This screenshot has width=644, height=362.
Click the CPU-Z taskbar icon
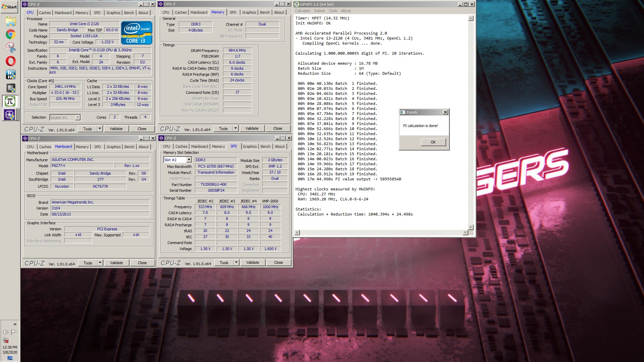[10, 115]
